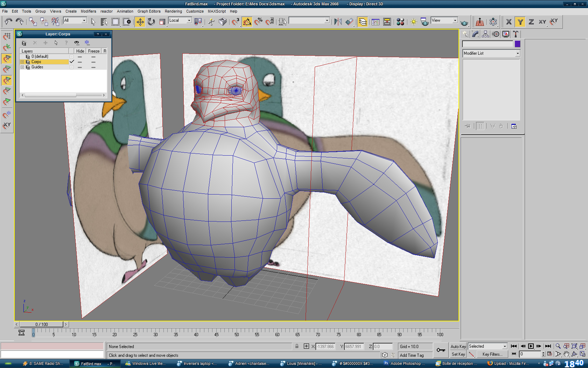
Task: Click the Undo arrow in the main toolbar
Action: point(8,22)
